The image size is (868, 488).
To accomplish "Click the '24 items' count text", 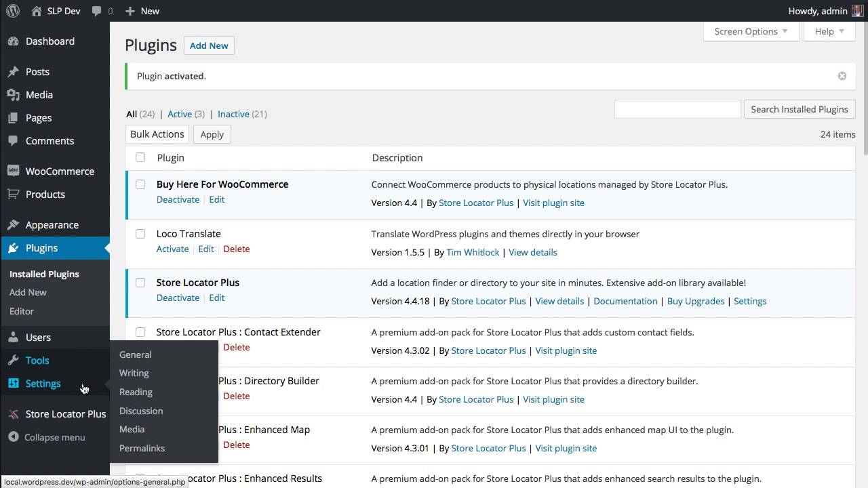I will [x=838, y=134].
